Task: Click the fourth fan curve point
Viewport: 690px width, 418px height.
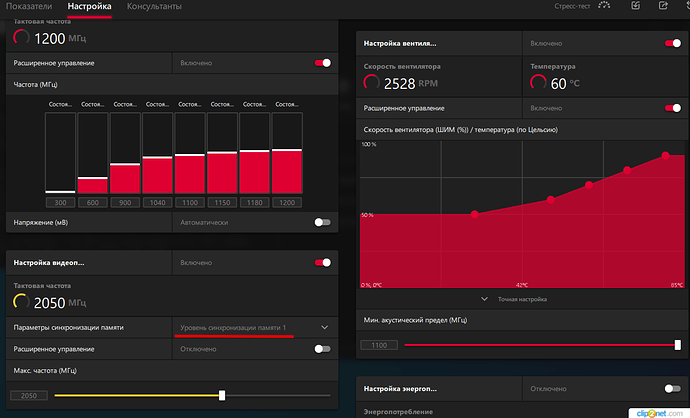Action: pyautogui.click(x=627, y=170)
